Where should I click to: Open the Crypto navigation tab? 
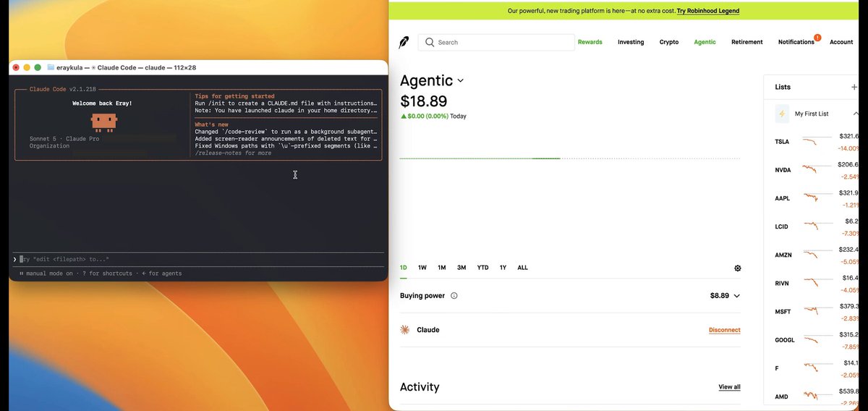pyautogui.click(x=669, y=42)
